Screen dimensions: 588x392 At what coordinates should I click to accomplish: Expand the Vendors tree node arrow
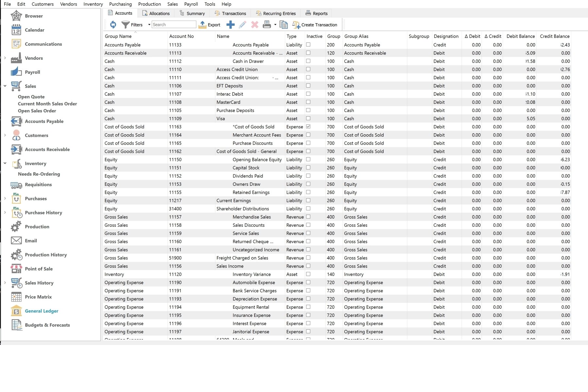click(x=5, y=58)
